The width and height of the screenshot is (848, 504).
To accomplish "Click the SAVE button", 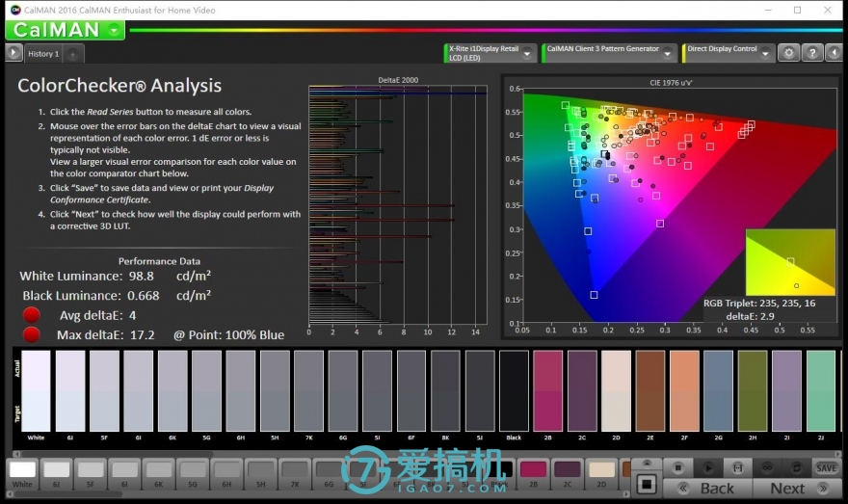I will [x=827, y=467].
